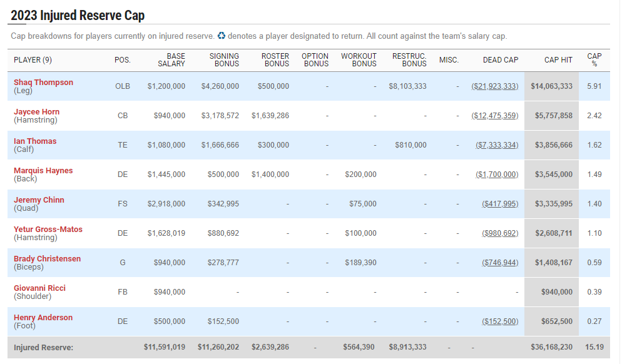Click the Pos. column header
The width and height of the screenshot is (622, 364).
pos(123,60)
